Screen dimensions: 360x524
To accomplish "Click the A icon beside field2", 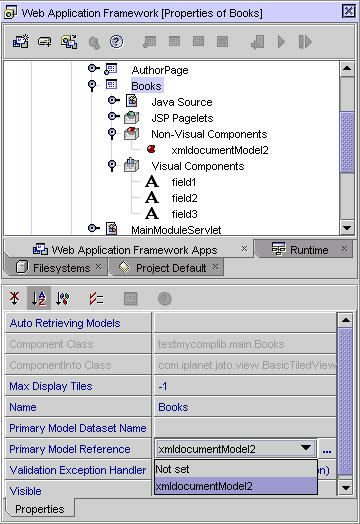I will (152, 198).
